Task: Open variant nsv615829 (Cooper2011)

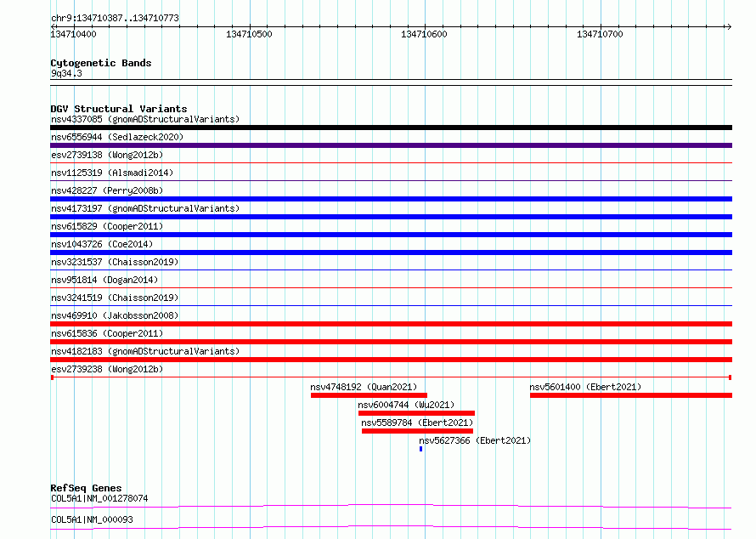Action: coord(107,226)
